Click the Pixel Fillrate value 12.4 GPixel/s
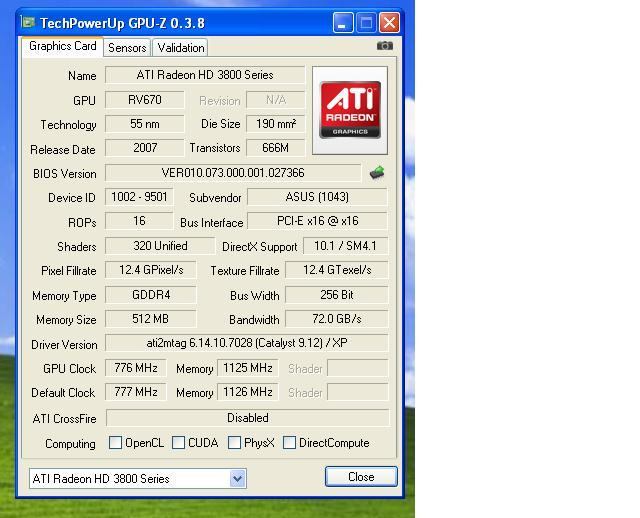 (151, 270)
